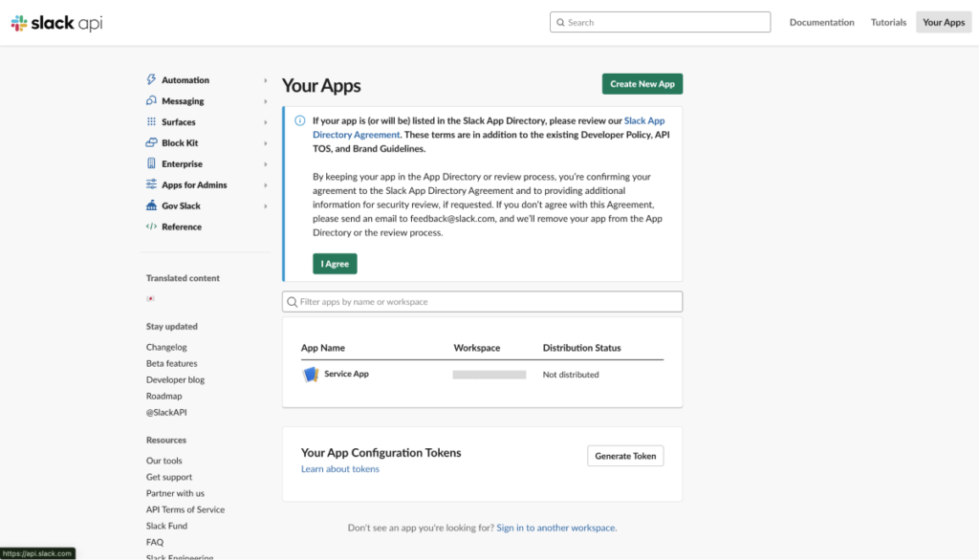Focus the Filter apps by name field
The width and height of the screenshot is (979, 560).
click(483, 302)
